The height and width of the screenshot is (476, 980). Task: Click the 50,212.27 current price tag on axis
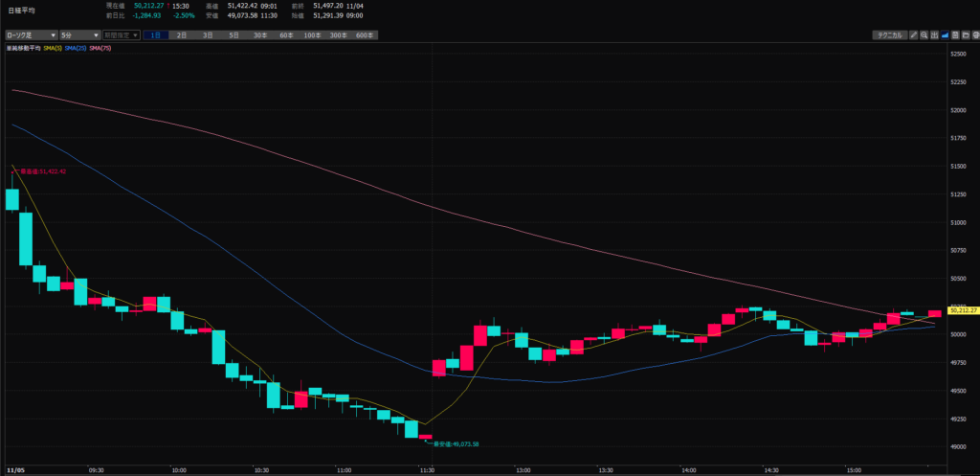click(x=962, y=310)
